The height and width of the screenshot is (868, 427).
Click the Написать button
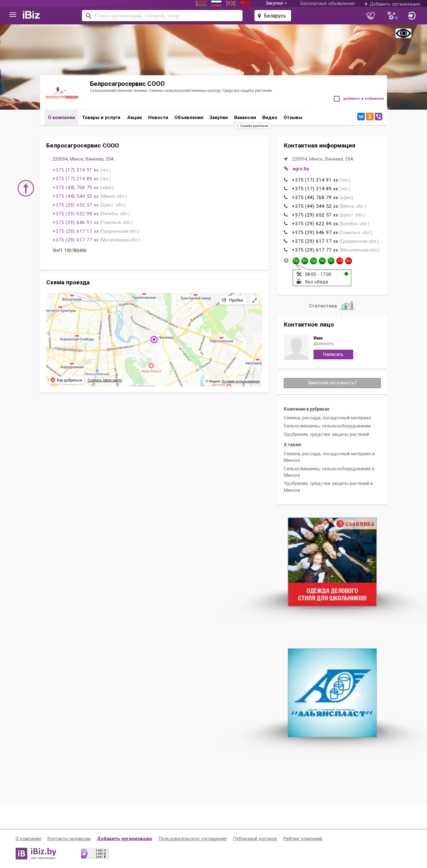pos(333,354)
